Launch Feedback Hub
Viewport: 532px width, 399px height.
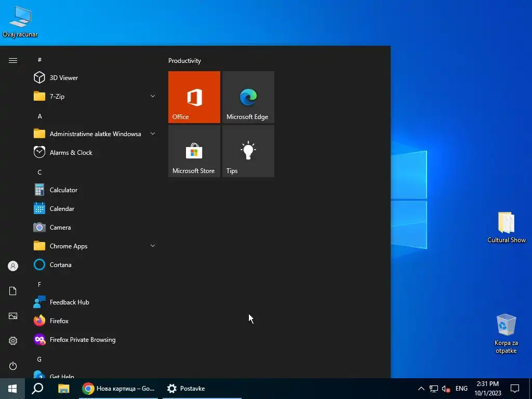(95, 302)
